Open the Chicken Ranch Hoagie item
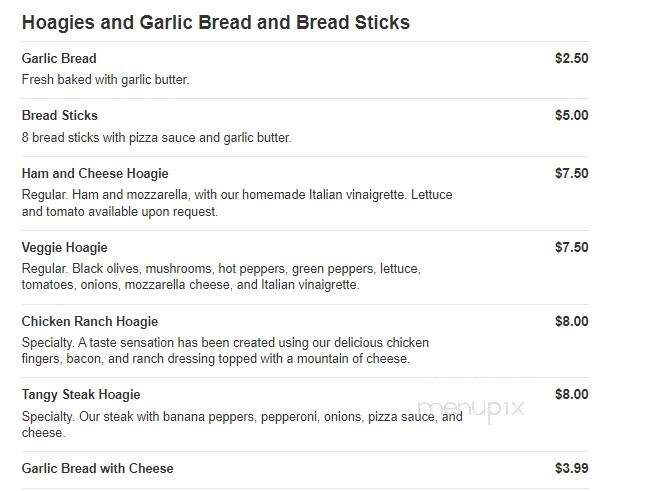650x491 pixels. [x=90, y=321]
